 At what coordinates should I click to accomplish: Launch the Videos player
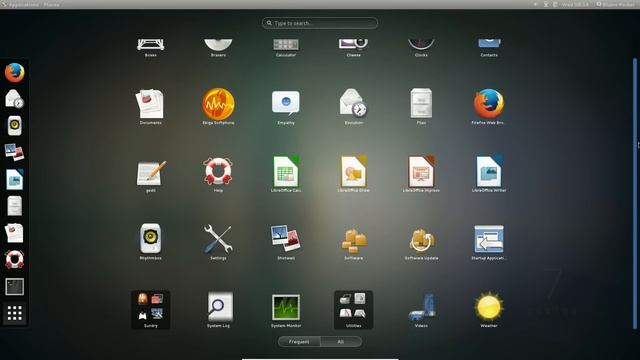[x=421, y=309]
